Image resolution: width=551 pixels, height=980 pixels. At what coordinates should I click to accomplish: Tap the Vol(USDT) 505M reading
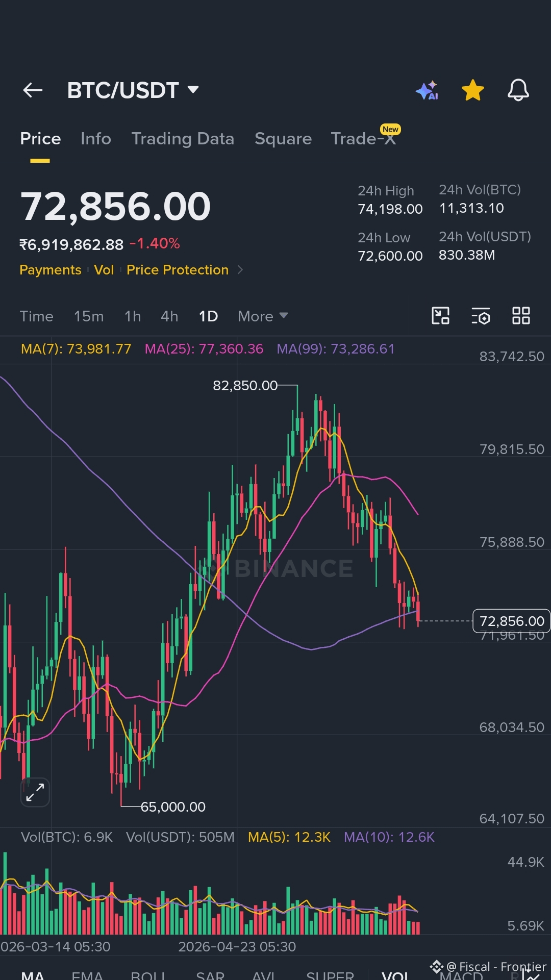[180, 837]
